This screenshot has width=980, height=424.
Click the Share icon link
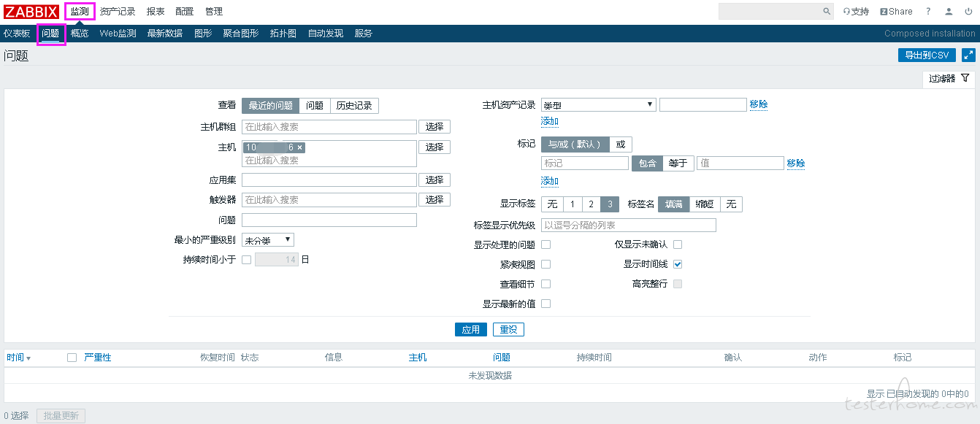[x=896, y=12]
